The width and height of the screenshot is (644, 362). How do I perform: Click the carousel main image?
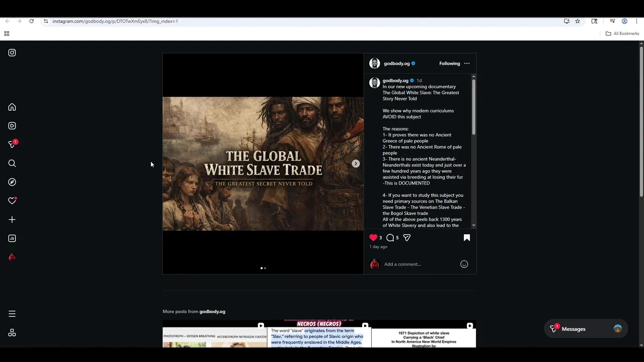(x=263, y=163)
